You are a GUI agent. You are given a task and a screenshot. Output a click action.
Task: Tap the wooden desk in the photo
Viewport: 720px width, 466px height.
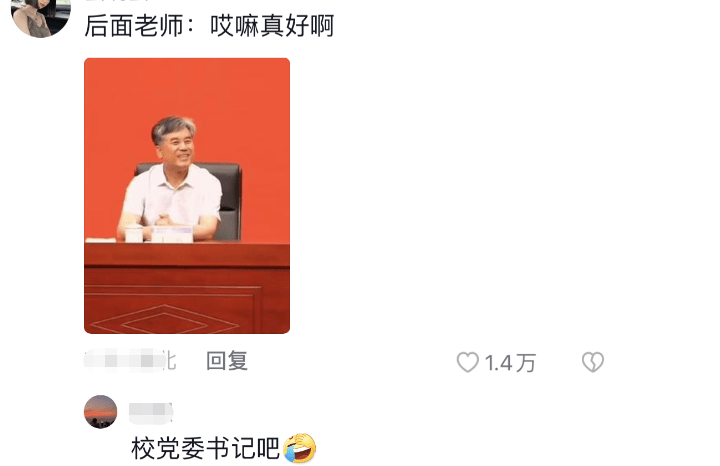(x=187, y=287)
